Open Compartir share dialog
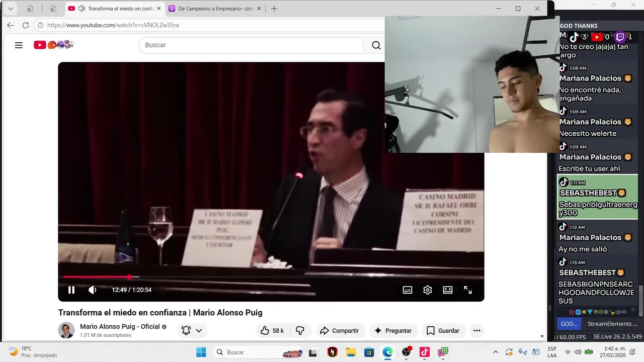Screen dimensions: 644x362 point(340,330)
